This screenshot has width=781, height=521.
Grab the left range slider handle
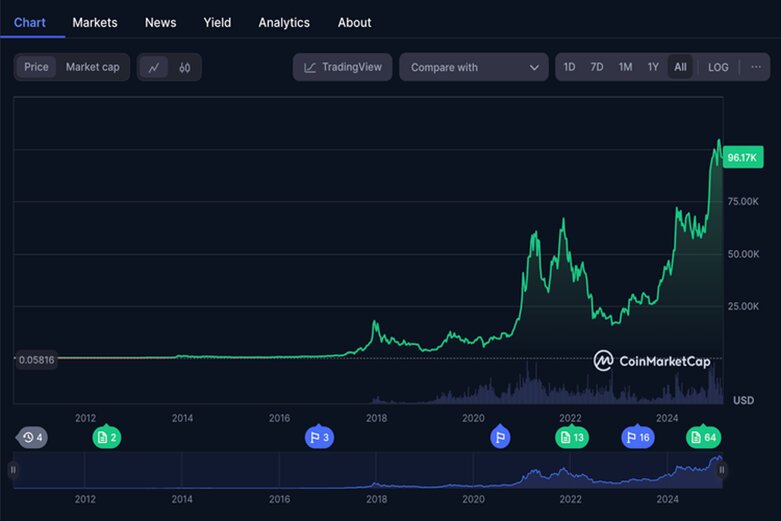13,469
